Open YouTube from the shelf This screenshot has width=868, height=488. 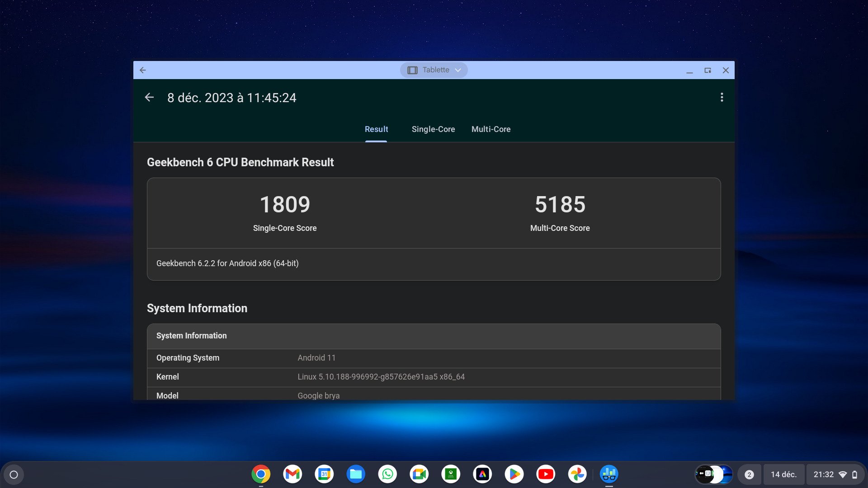546,474
